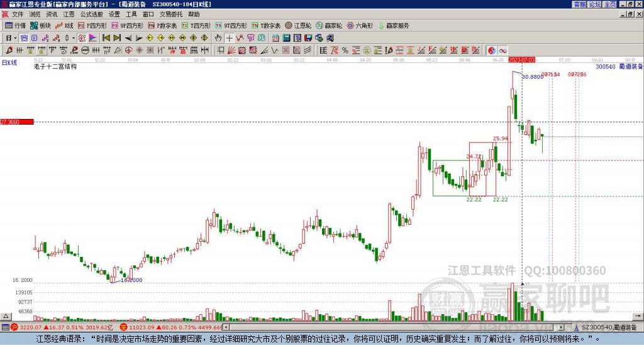
Task: Click the red 2023-07-03 date marker
Action: click(x=521, y=60)
